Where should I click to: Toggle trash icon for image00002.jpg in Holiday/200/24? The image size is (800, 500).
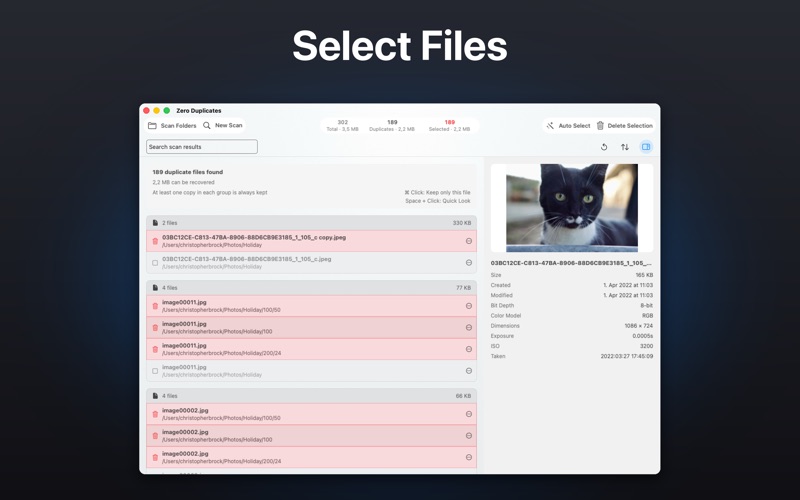click(x=155, y=458)
